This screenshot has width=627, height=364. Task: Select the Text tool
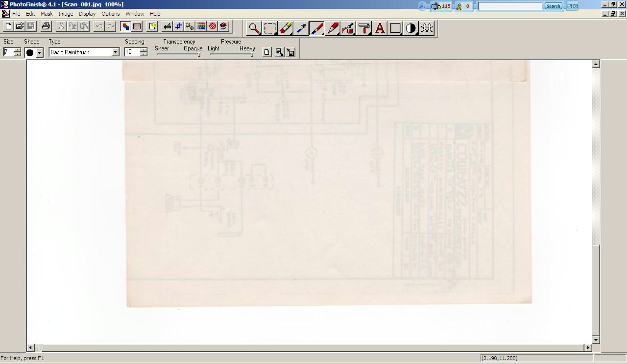tap(379, 28)
